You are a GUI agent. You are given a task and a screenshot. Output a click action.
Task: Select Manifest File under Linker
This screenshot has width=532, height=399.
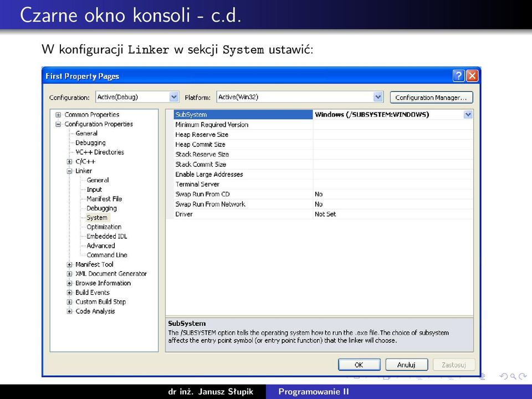(104, 199)
